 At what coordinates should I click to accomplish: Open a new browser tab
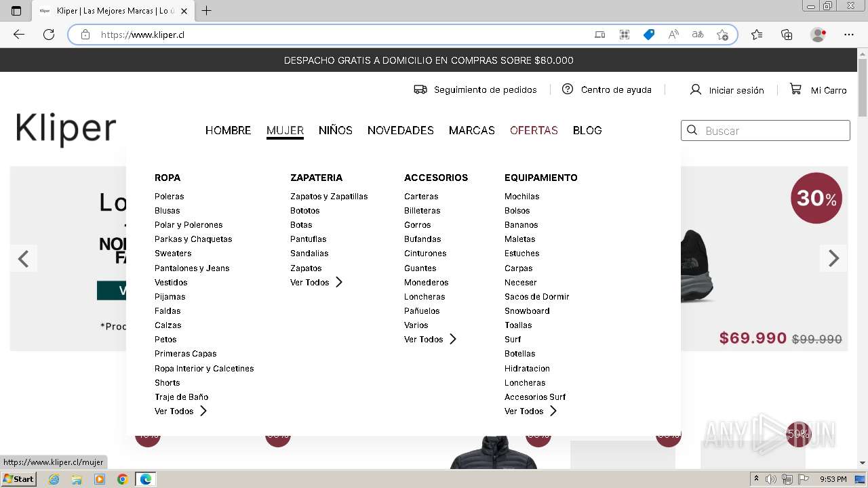coord(207,11)
